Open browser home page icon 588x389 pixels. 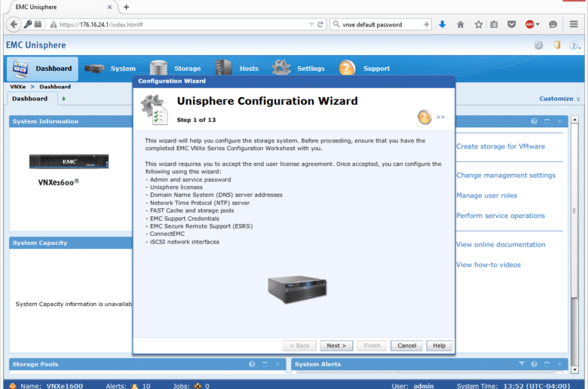(461, 24)
